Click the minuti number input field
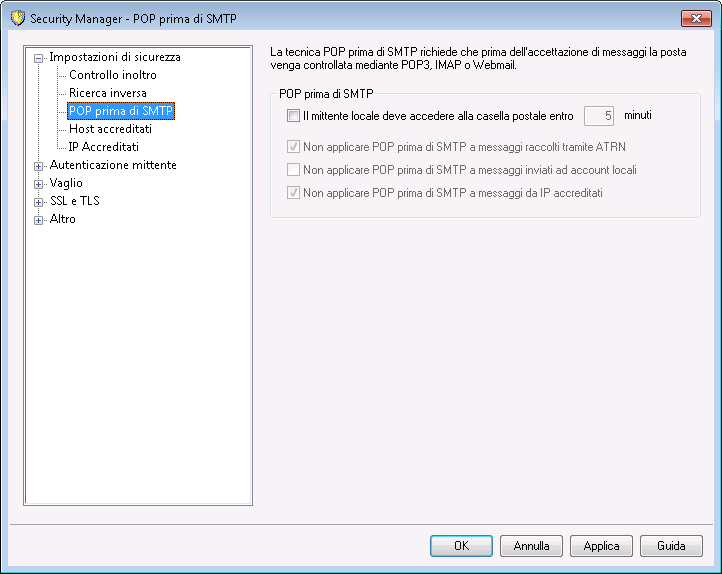 coord(599,116)
